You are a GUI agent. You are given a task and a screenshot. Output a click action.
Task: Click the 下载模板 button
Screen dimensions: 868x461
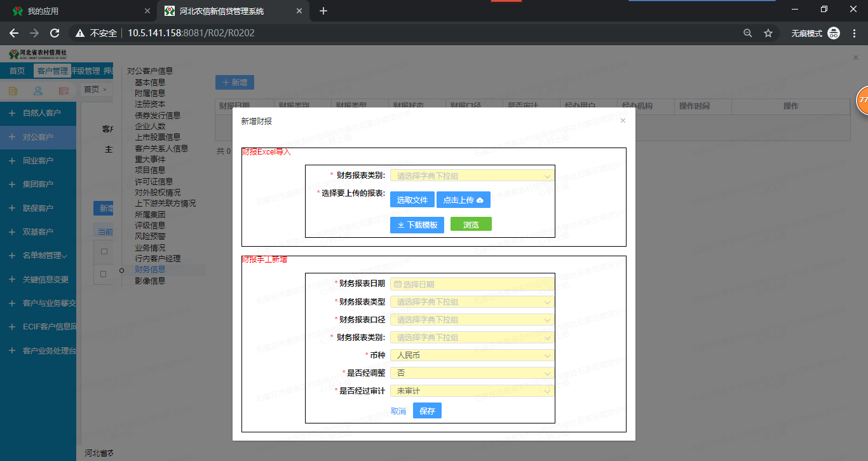point(417,224)
